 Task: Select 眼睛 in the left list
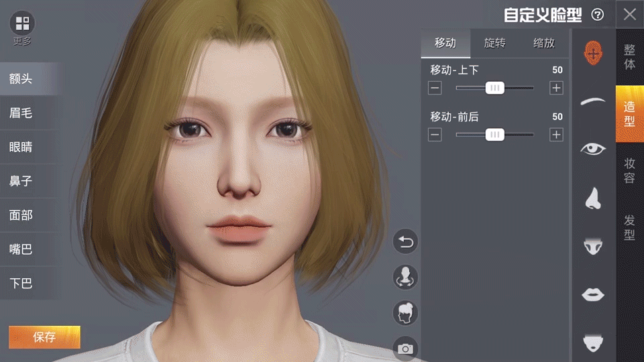21,147
